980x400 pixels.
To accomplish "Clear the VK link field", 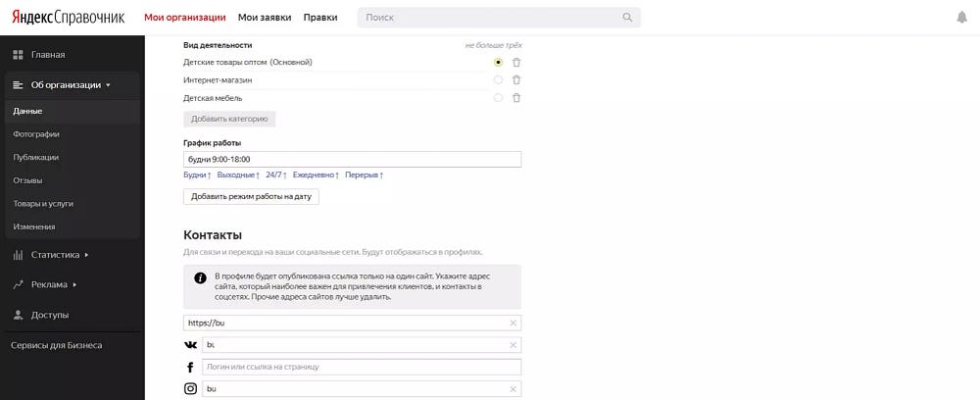I will tap(514, 345).
